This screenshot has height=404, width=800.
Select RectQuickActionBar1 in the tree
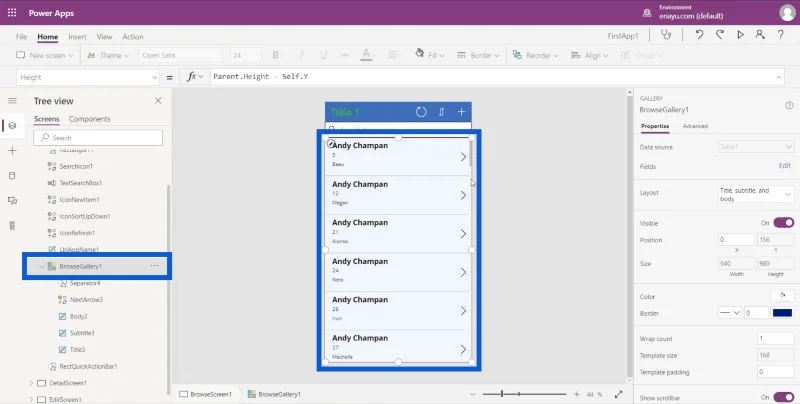(x=88, y=366)
